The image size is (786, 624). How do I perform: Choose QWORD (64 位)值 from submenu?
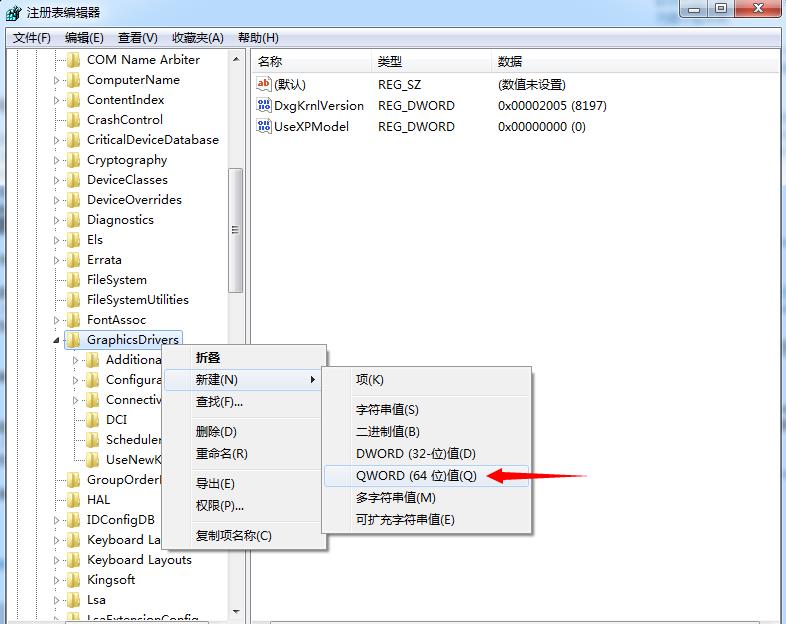pyautogui.click(x=416, y=476)
